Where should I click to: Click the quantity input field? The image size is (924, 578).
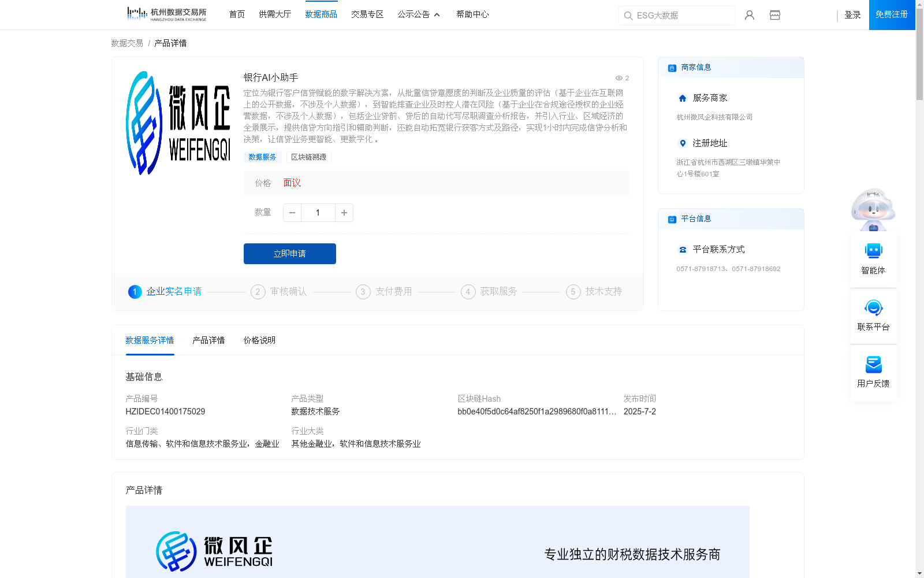[318, 213]
